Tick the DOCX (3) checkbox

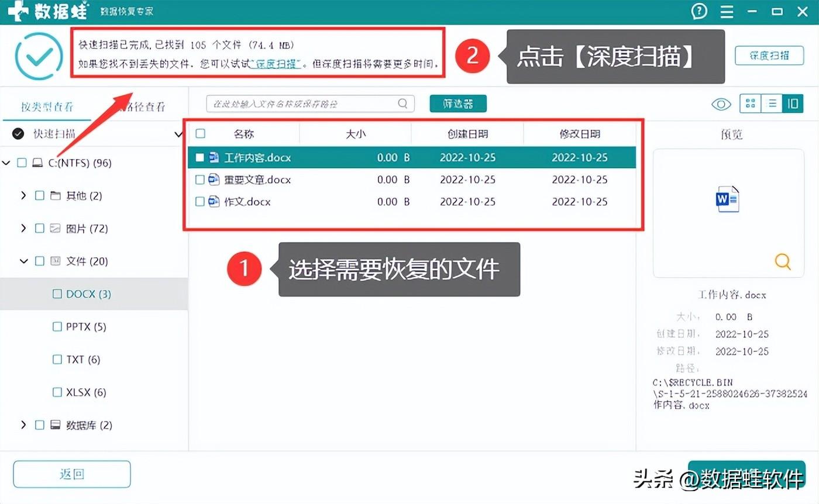point(57,294)
